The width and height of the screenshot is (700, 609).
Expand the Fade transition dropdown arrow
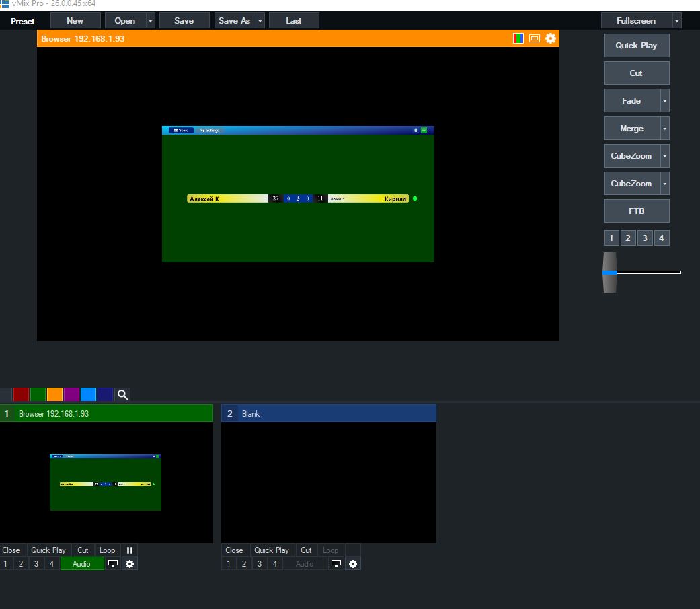(665, 101)
